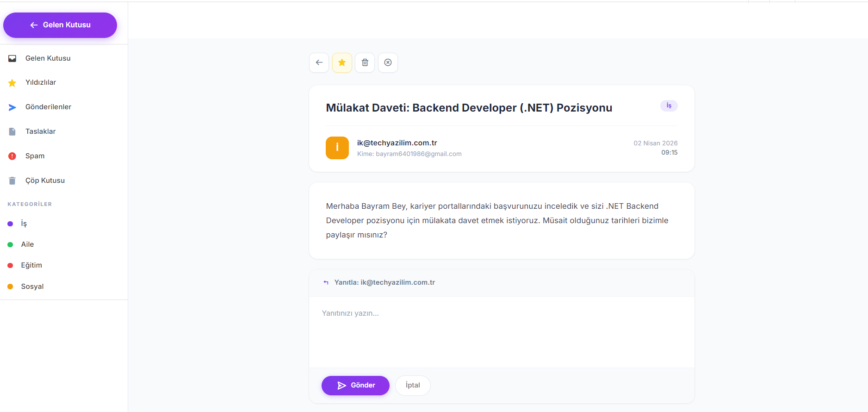This screenshot has height=412, width=868.
Task: Open the Gönderilenler folder
Action: 63,107
